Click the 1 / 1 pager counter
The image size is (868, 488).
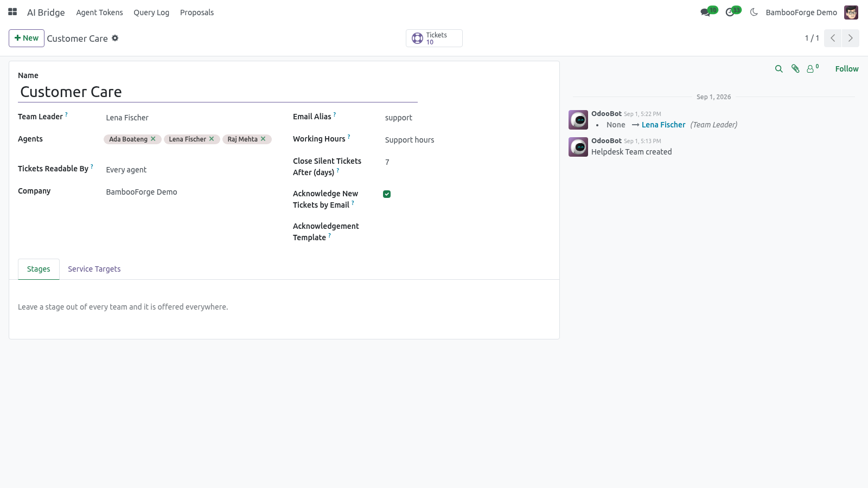coord(812,38)
